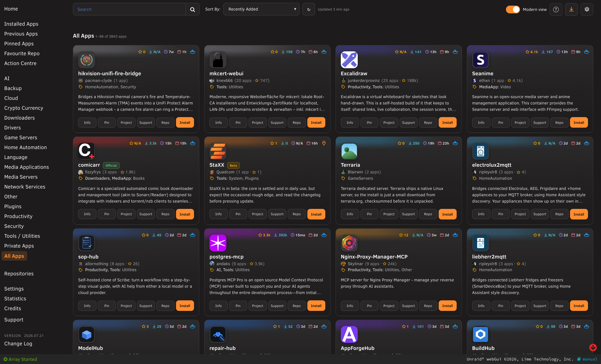Click the plugin plug icon on StaXX card
601x364 pixels.
pyautogui.click(x=324, y=143)
